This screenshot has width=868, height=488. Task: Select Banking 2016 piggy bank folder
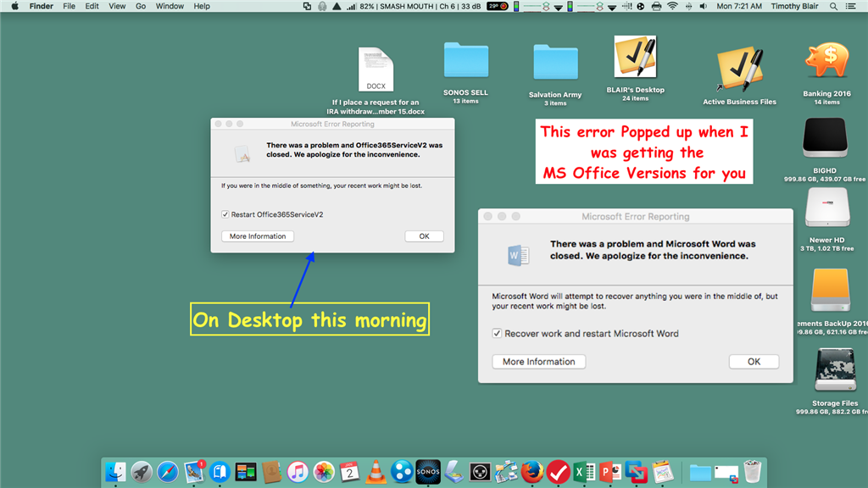pyautogui.click(x=827, y=60)
